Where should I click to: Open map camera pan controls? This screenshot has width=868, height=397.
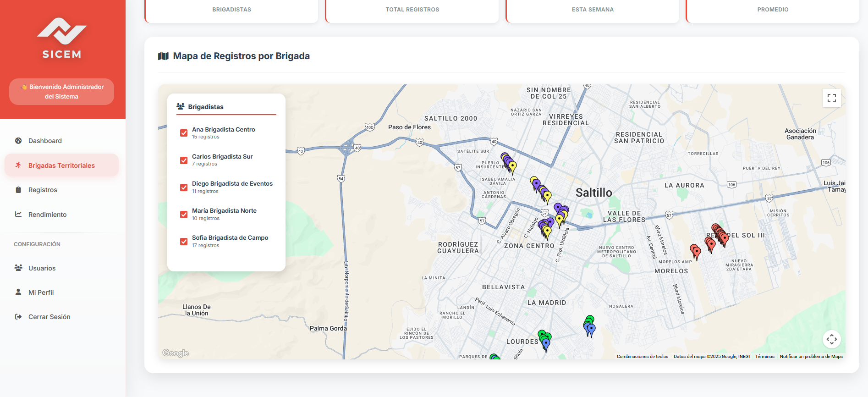click(x=832, y=339)
